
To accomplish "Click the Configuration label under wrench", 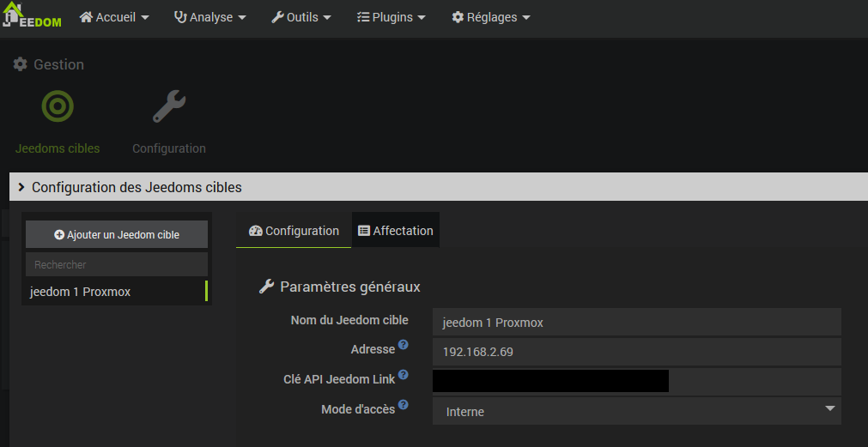I will pyautogui.click(x=169, y=148).
